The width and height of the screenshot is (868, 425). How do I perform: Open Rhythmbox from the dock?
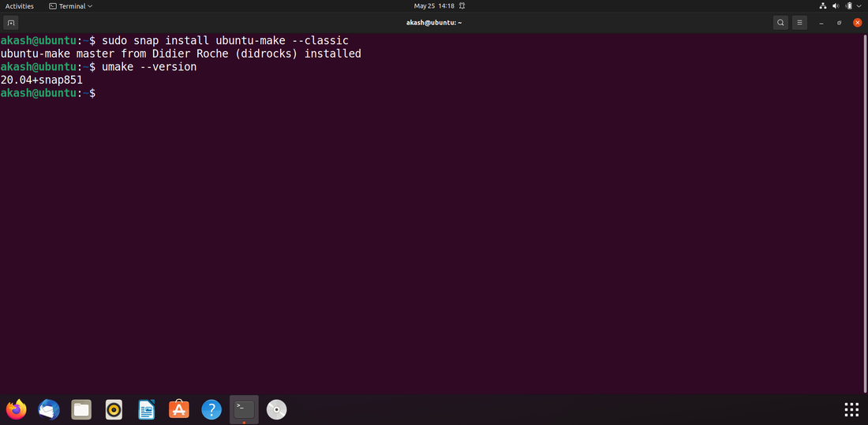pos(114,409)
